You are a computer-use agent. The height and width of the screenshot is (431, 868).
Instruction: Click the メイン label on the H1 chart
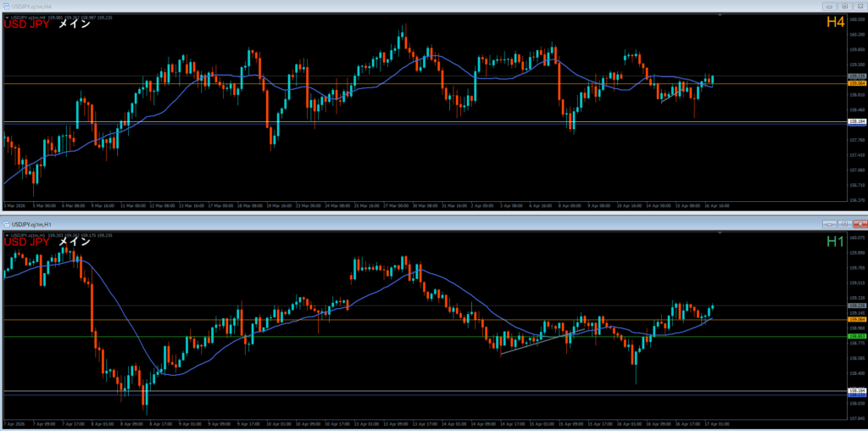(x=74, y=242)
